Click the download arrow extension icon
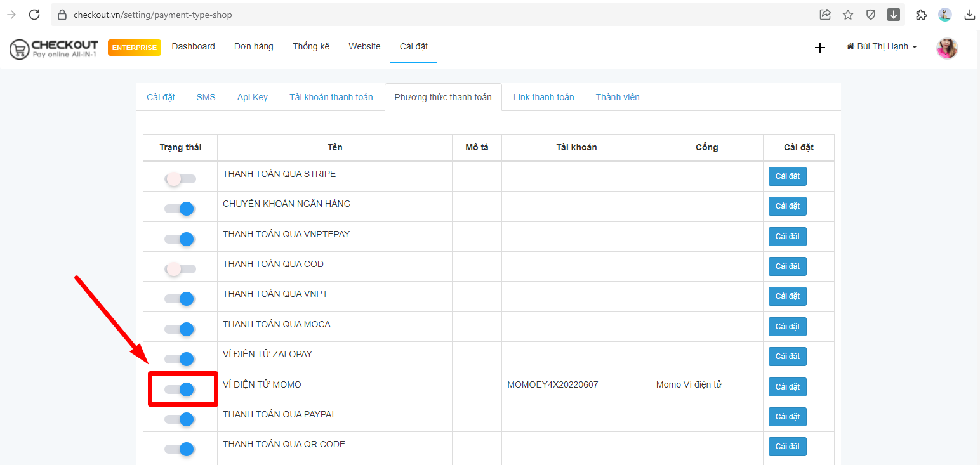This screenshot has width=980, height=465. [x=894, y=15]
